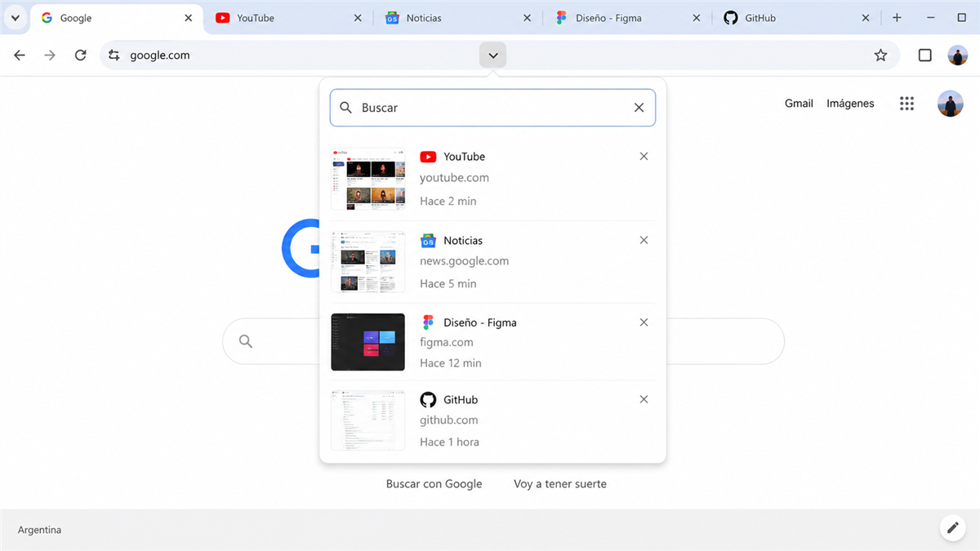Switch to the GitHub tab
This screenshot has width=980, height=551.
[798, 18]
